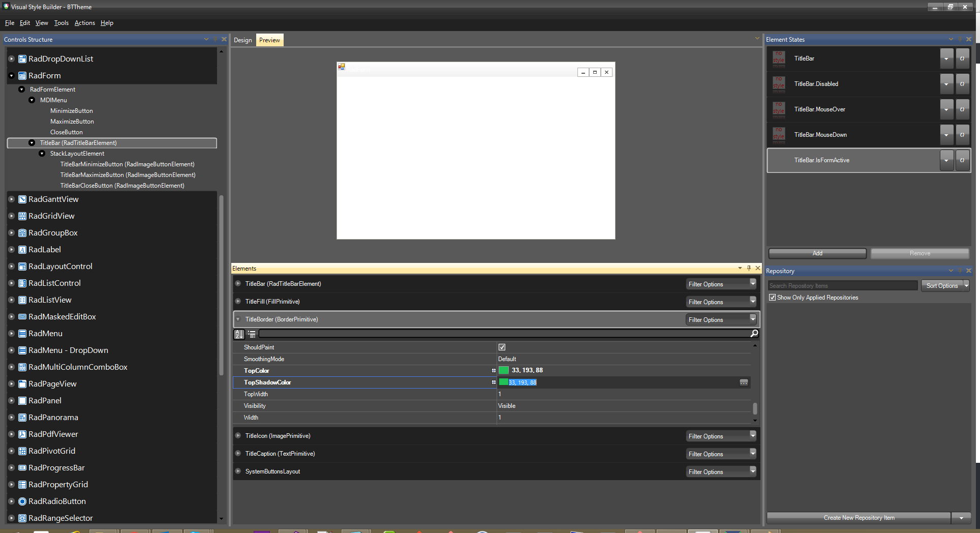980x533 pixels.
Task: Toggle Show Only Applied Repositories checkbox
Action: tap(773, 298)
